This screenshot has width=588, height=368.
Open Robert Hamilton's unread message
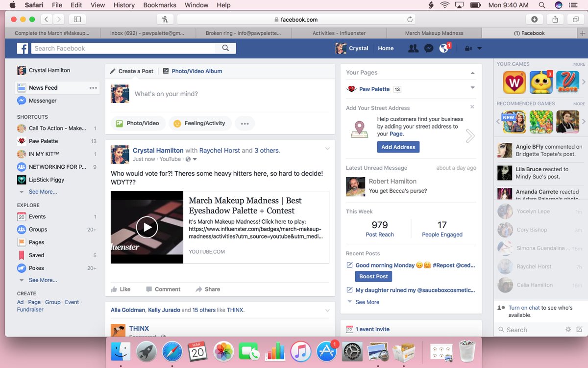(x=411, y=186)
